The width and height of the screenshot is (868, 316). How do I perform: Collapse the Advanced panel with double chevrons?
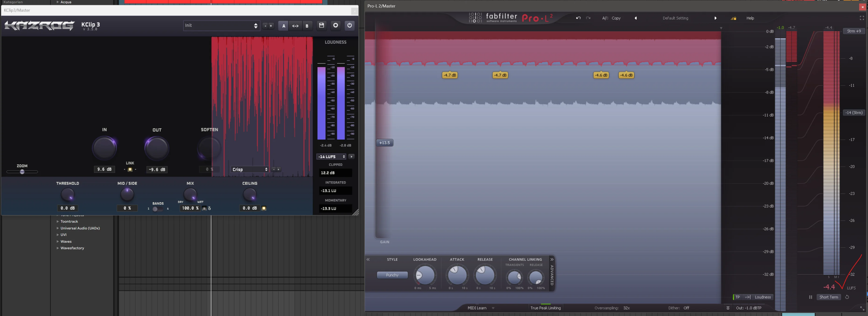coord(552,259)
